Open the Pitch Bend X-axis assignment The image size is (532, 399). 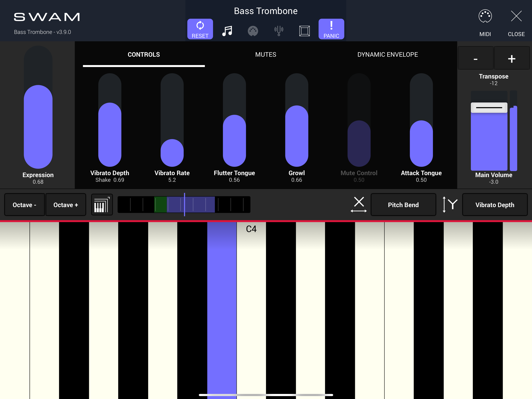[x=403, y=205]
